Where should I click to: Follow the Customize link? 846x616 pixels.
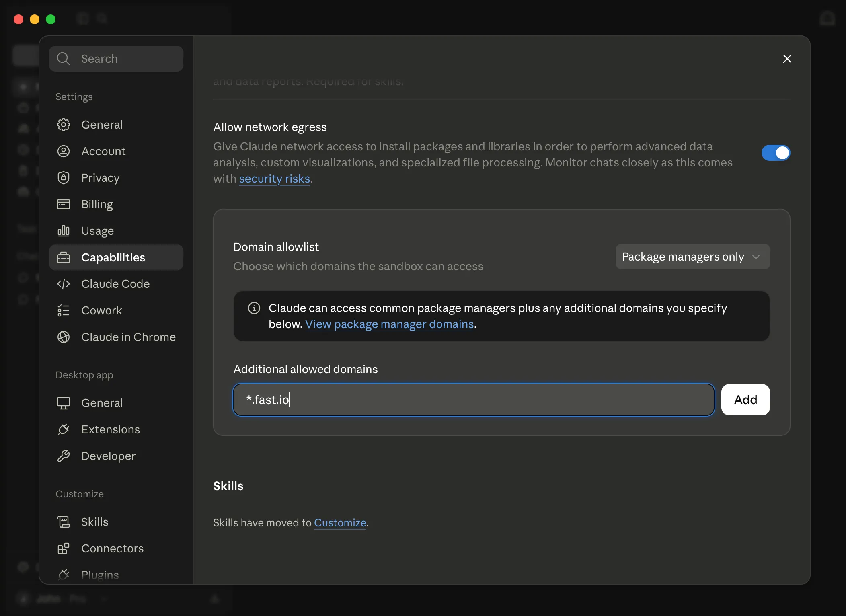[x=340, y=523]
